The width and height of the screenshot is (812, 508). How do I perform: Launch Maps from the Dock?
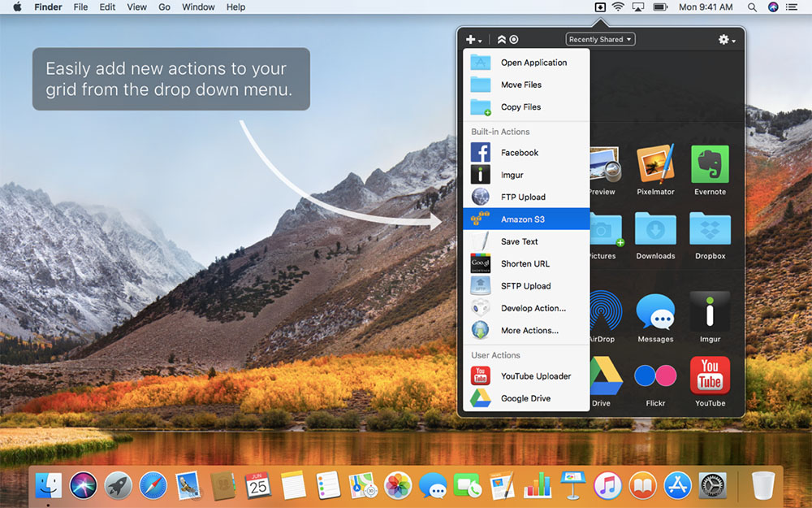point(362,486)
